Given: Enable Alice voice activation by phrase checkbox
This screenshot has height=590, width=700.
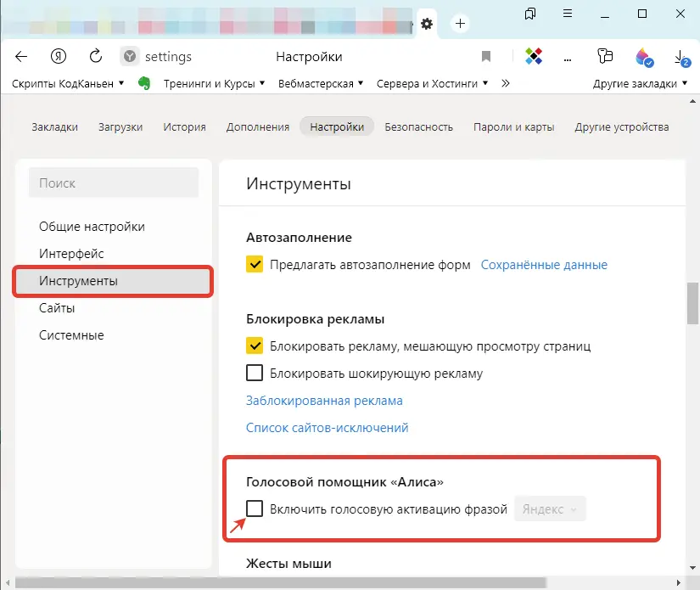Looking at the screenshot, I should point(255,509).
